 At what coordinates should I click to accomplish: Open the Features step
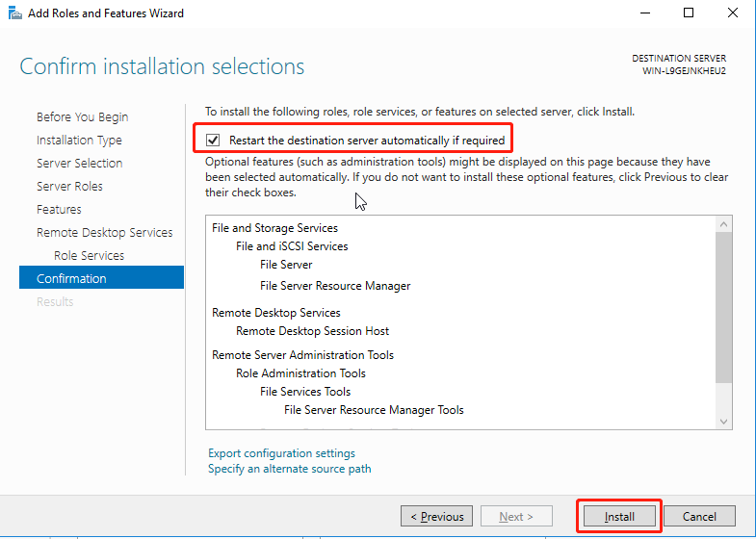(59, 210)
